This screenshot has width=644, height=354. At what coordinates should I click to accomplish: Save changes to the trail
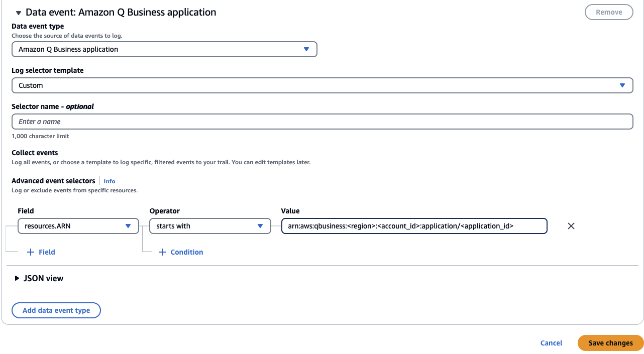coord(610,343)
